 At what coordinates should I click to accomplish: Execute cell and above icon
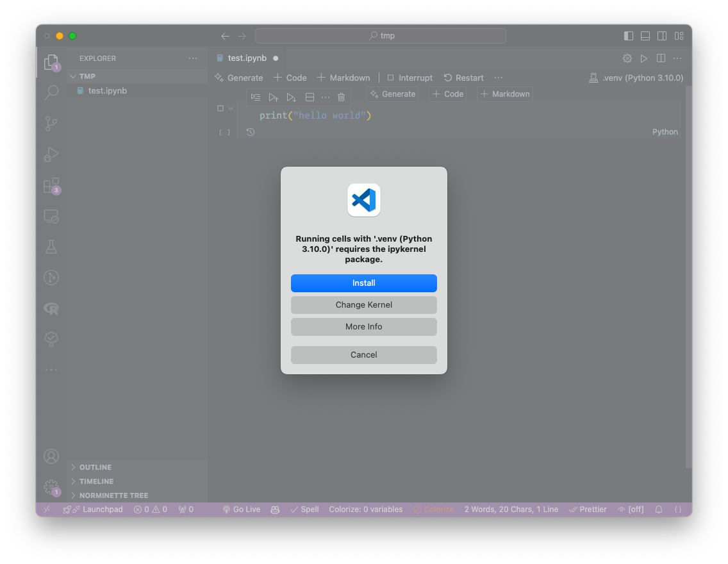click(x=274, y=97)
